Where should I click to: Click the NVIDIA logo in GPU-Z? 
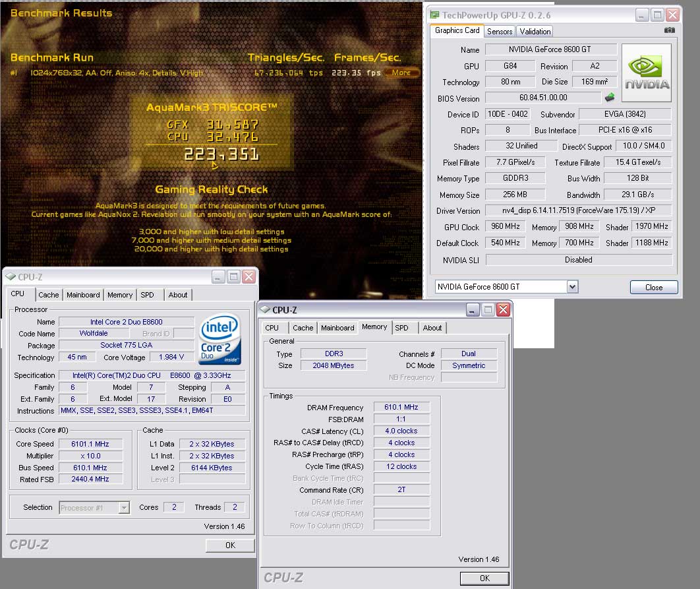click(x=647, y=73)
